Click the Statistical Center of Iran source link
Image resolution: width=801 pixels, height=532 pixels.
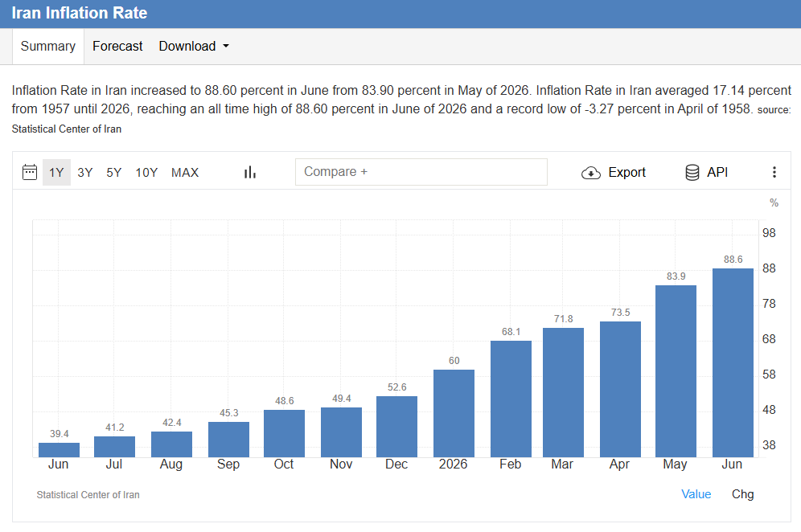67,129
